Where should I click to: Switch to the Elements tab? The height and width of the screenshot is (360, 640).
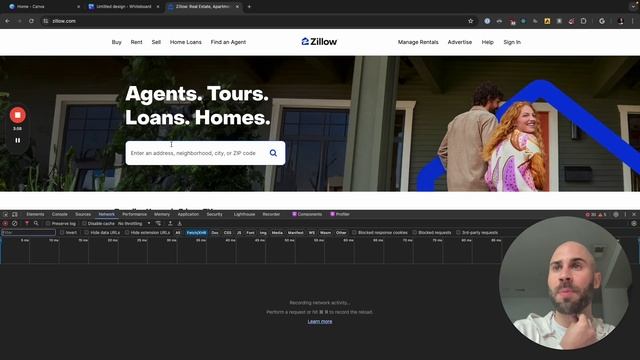35,214
